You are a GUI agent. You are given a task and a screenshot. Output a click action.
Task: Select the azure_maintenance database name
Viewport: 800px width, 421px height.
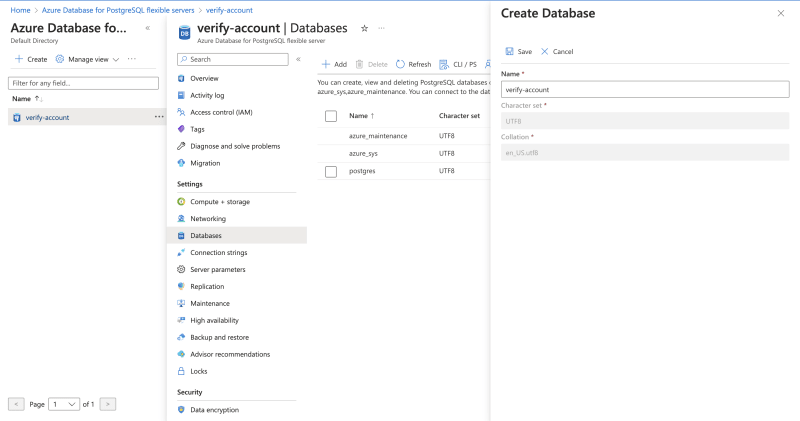[x=378, y=136]
